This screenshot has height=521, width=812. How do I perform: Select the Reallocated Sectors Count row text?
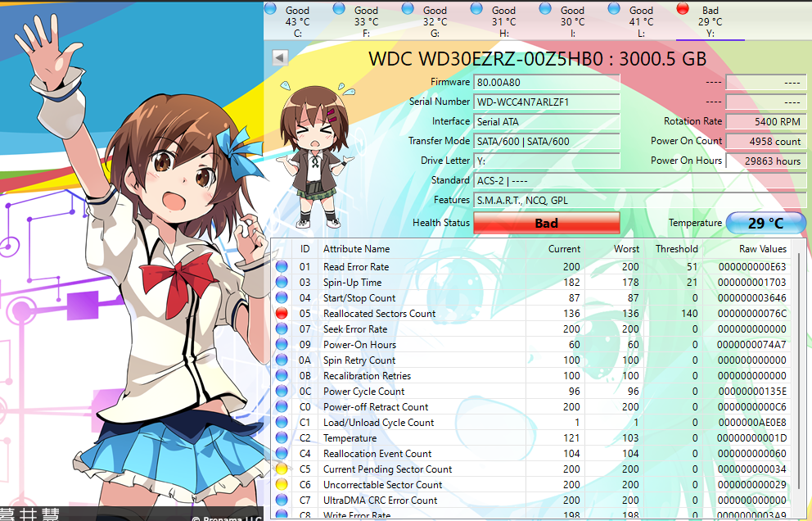tap(380, 313)
